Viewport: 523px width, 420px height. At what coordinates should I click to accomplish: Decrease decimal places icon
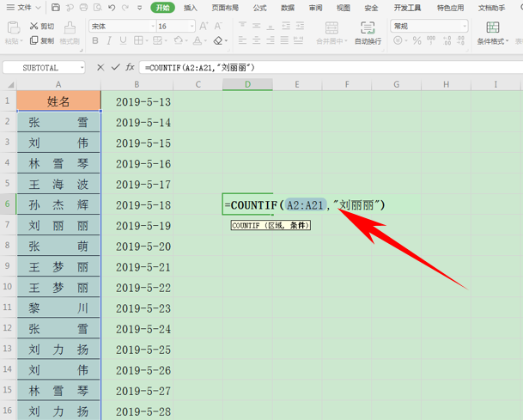coord(460,40)
